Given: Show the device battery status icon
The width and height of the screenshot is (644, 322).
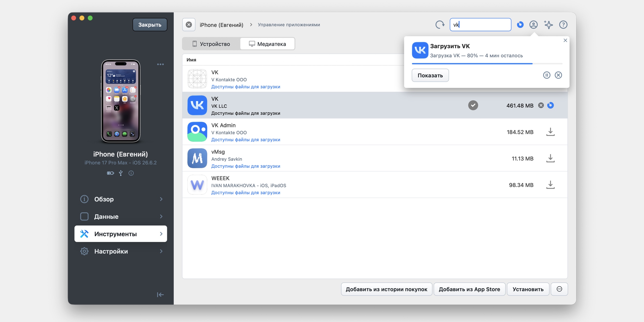Looking at the screenshot, I should point(111,173).
